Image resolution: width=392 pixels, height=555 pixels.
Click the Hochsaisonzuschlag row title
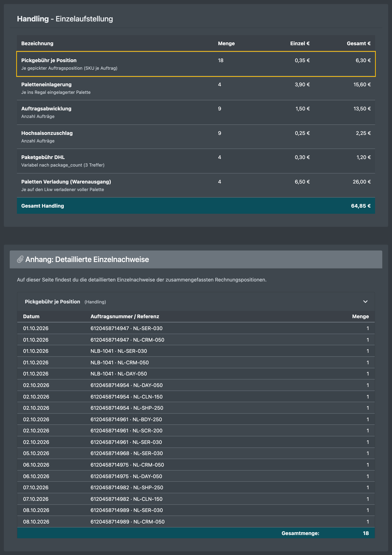pyautogui.click(x=47, y=133)
